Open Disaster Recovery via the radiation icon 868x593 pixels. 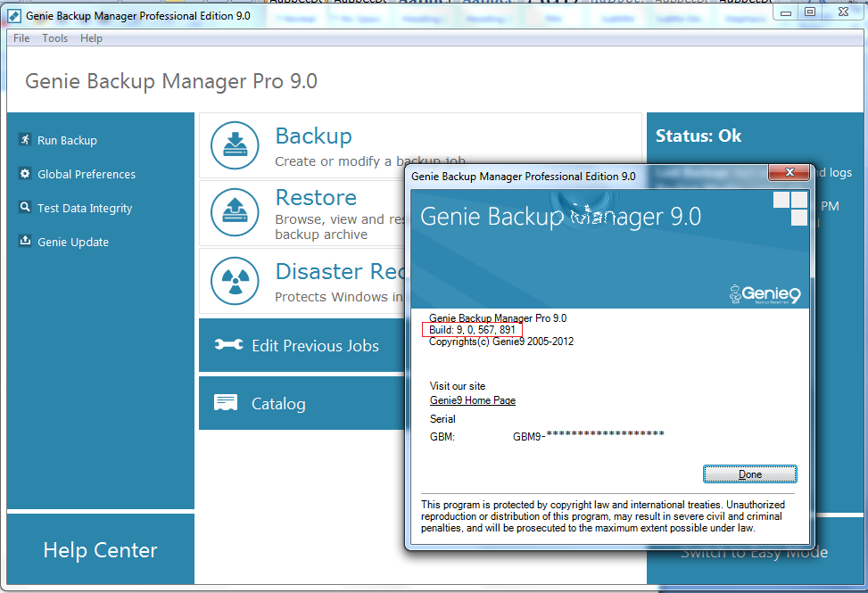235,281
